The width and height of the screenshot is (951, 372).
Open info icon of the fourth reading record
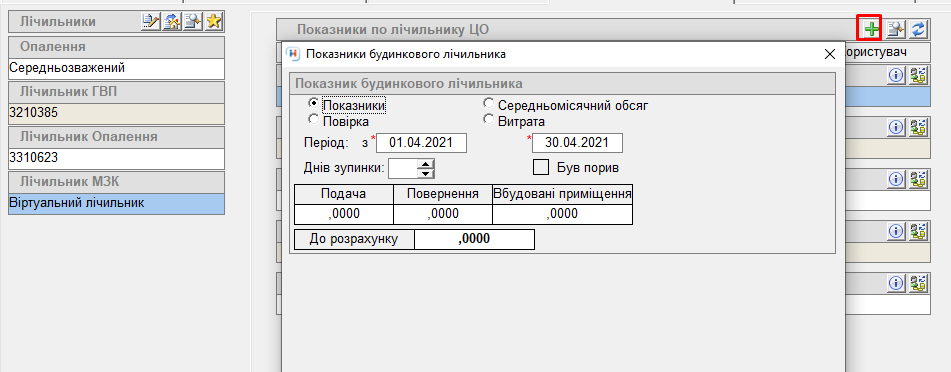(x=896, y=231)
